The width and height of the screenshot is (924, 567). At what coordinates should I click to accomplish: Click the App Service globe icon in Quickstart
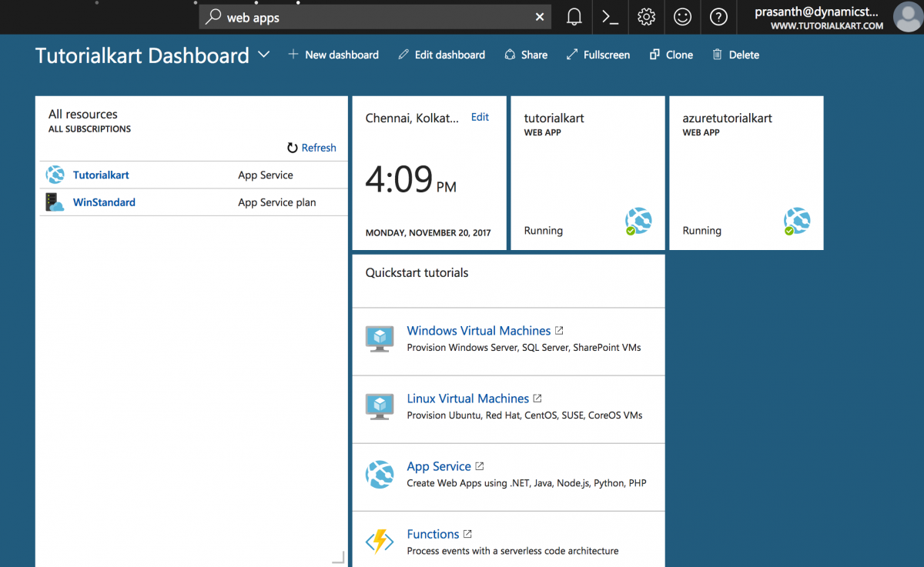click(x=380, y=475)
